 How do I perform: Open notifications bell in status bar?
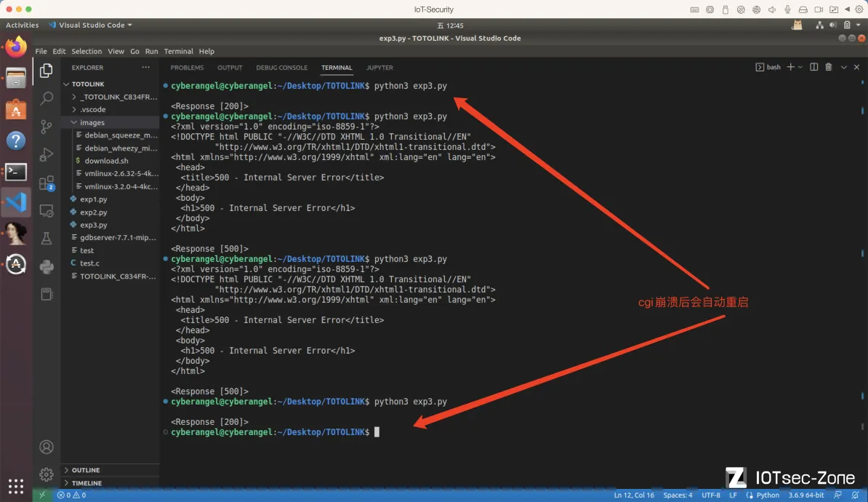click(x=855, y=495)
